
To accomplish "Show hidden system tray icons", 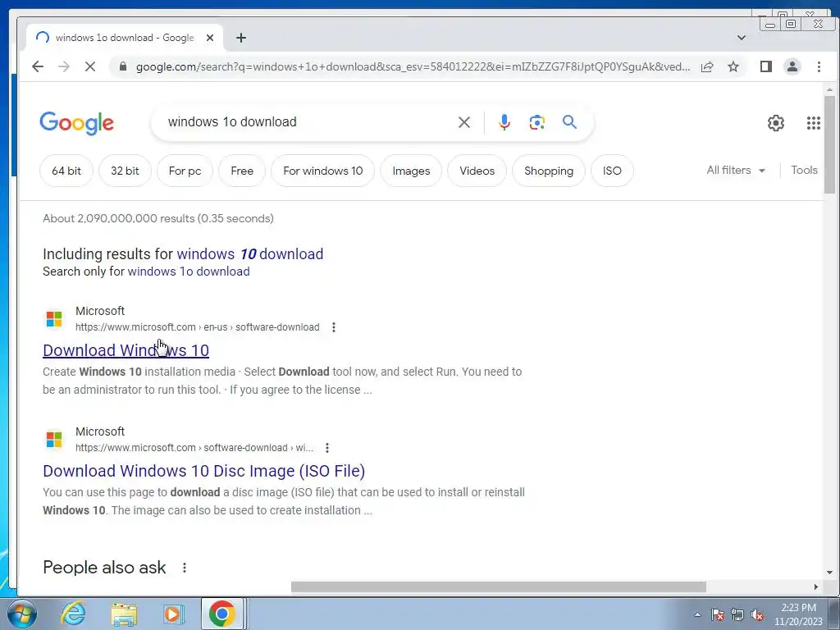I will (x=697, y=614).
